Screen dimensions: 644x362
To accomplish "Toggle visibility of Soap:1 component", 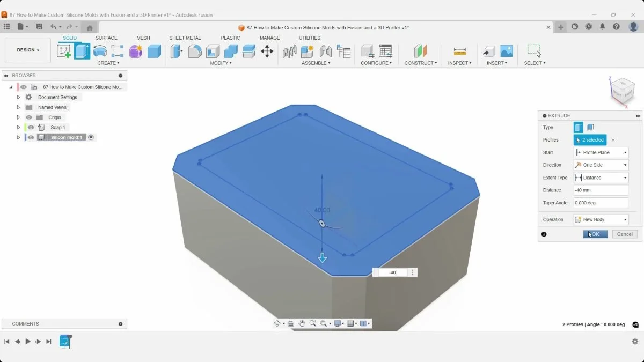I will coord(31,128).
